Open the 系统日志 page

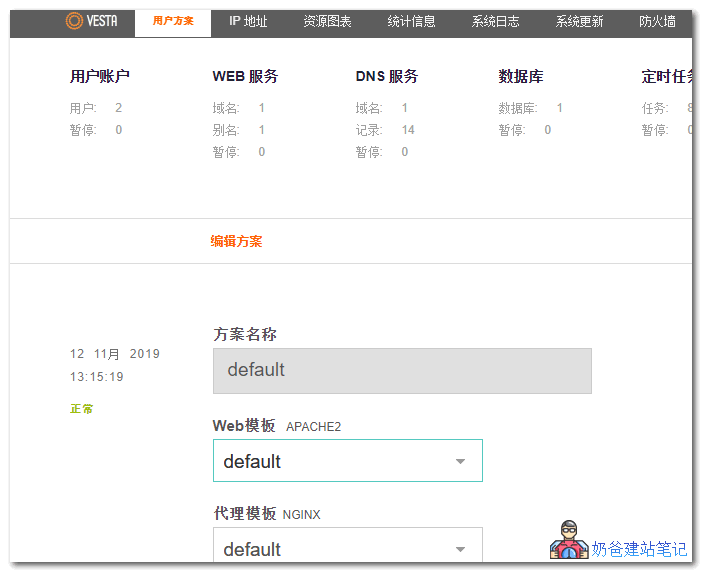click(495, 21)
